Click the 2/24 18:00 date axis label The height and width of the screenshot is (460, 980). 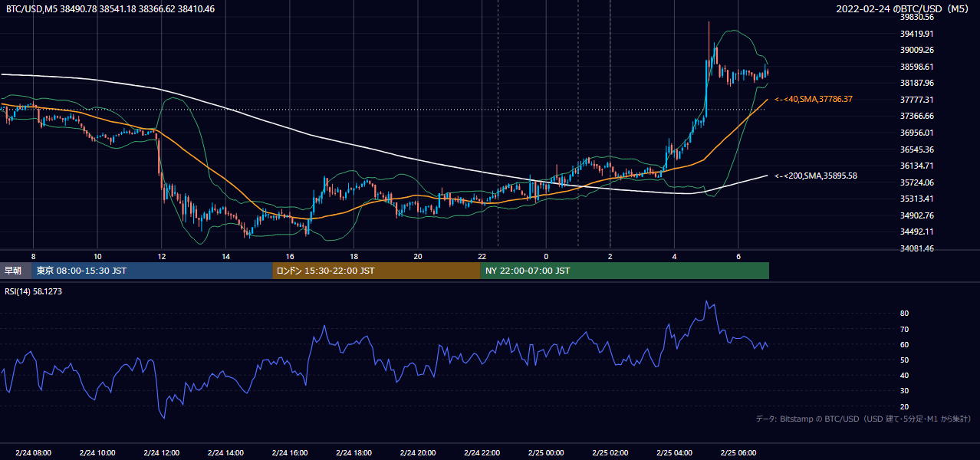click(354, 452)
